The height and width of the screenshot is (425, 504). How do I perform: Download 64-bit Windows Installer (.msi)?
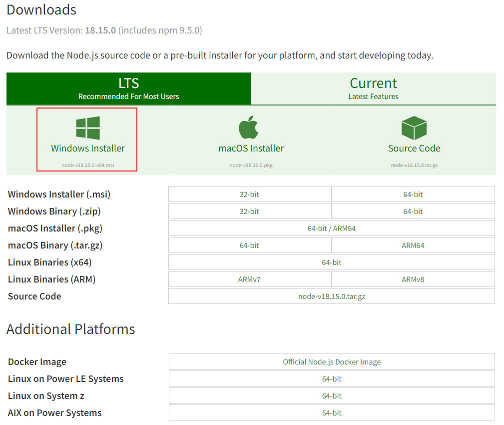pyautogui.click(x=413, y=194)
